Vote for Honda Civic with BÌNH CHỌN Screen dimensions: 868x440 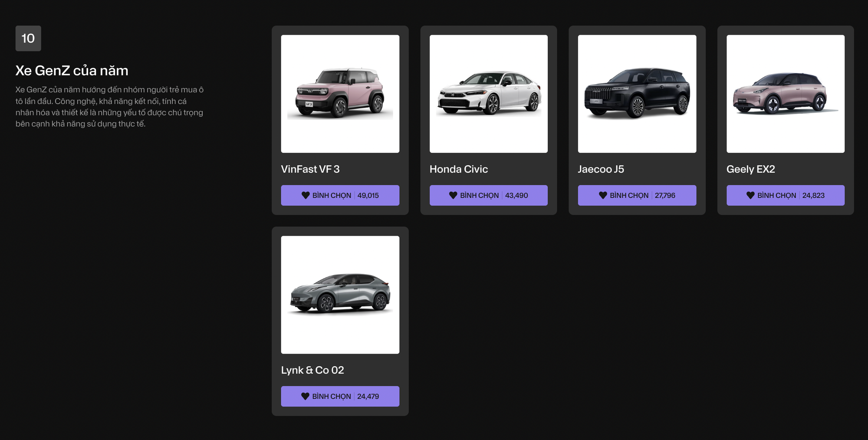point(488,195)
